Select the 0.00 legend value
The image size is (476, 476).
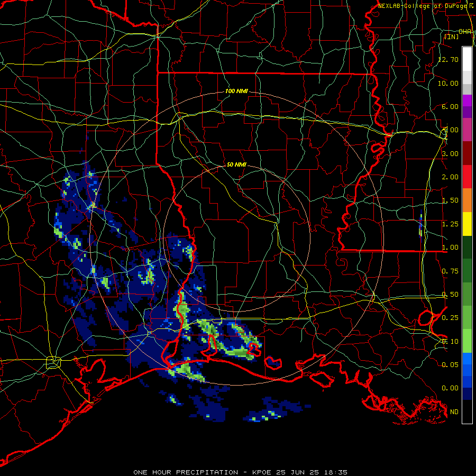(450, 388)
